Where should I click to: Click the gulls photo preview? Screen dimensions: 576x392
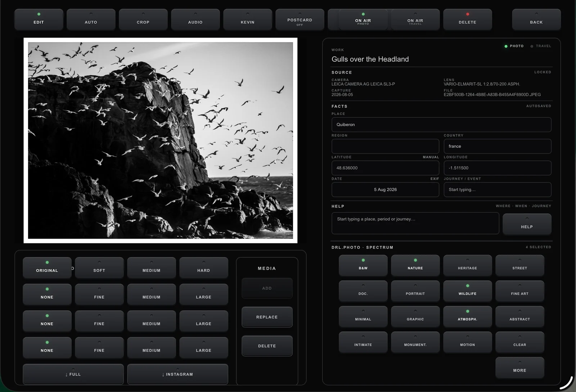[161, 140]
